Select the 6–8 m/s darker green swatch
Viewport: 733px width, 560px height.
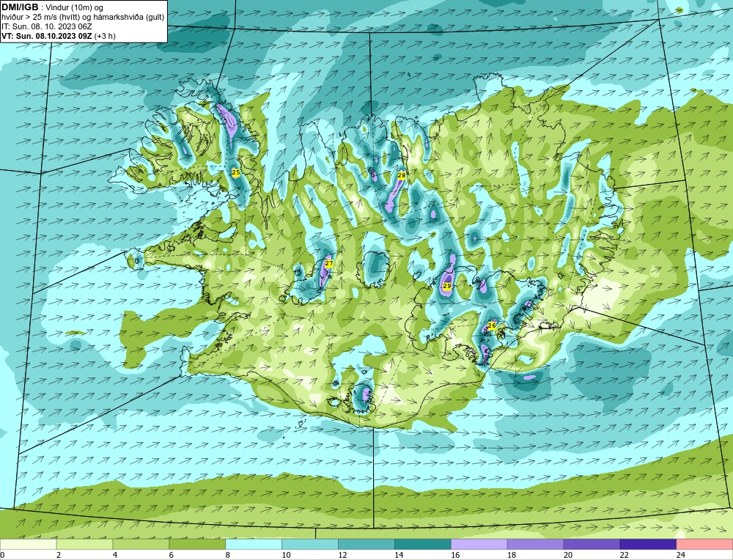point(197,545)
